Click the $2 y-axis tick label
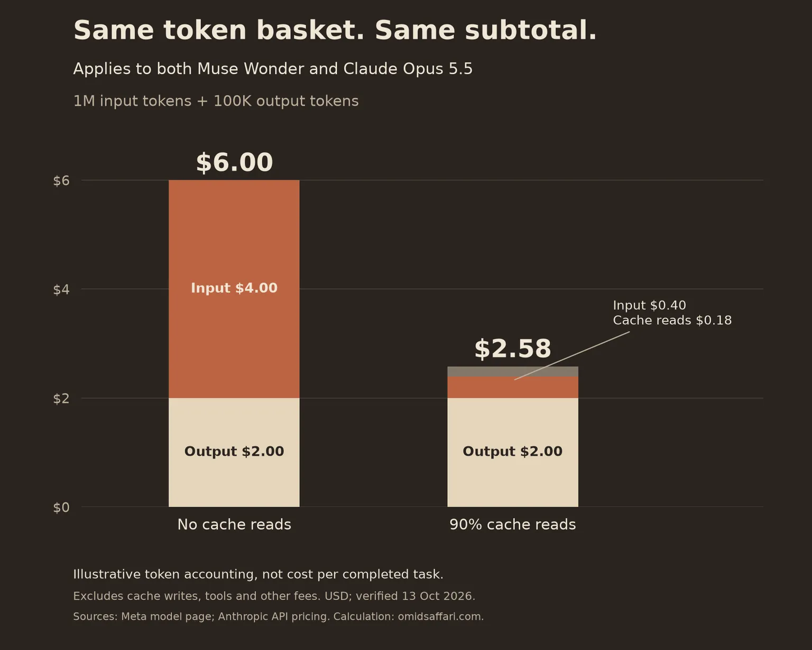 pyautogui.click(x=61, y=399)
